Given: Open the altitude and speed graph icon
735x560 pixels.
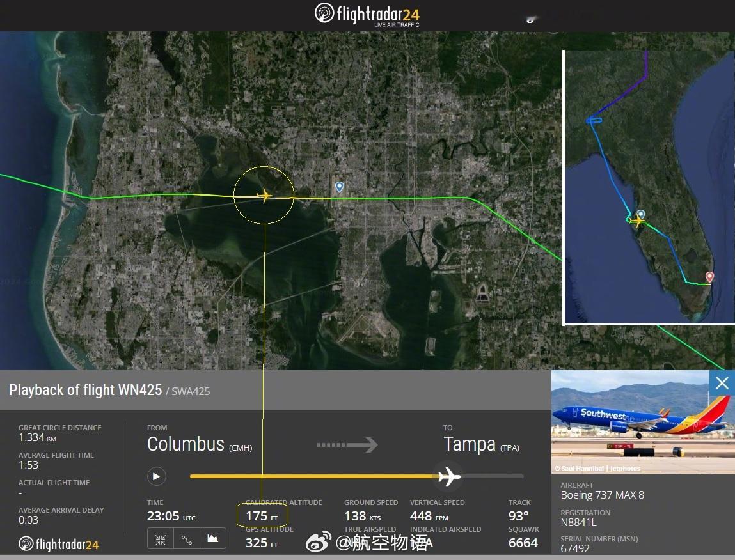Looking at the screenshot, I should [213, 540].
